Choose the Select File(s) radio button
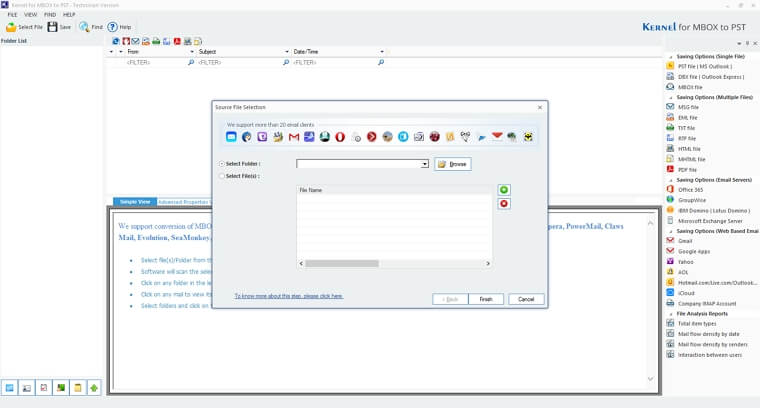This screenshot has height=408, width=760. (222, 176)
